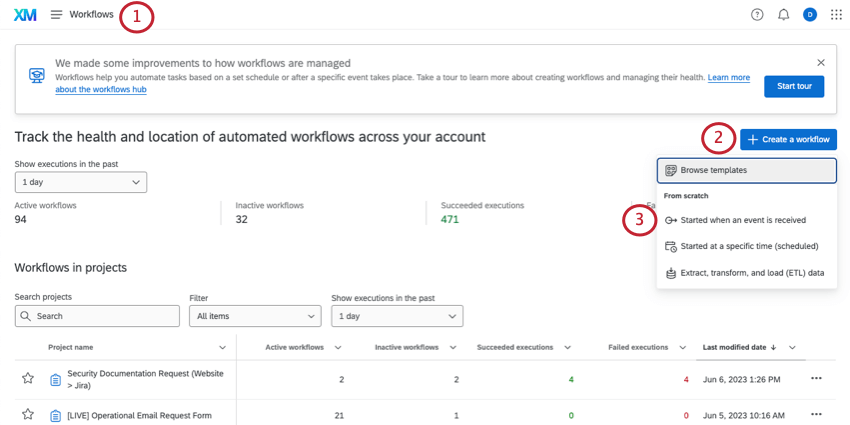Star the LIVE Operational Email Request Form project
The height and width of the screenshot is (425, 850).
[28, 414]
